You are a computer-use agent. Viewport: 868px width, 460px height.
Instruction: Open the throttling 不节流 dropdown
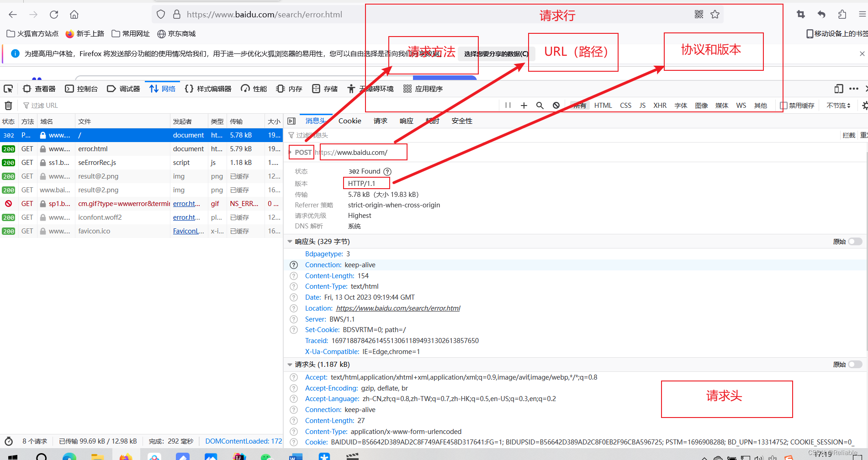click(839, 106)
